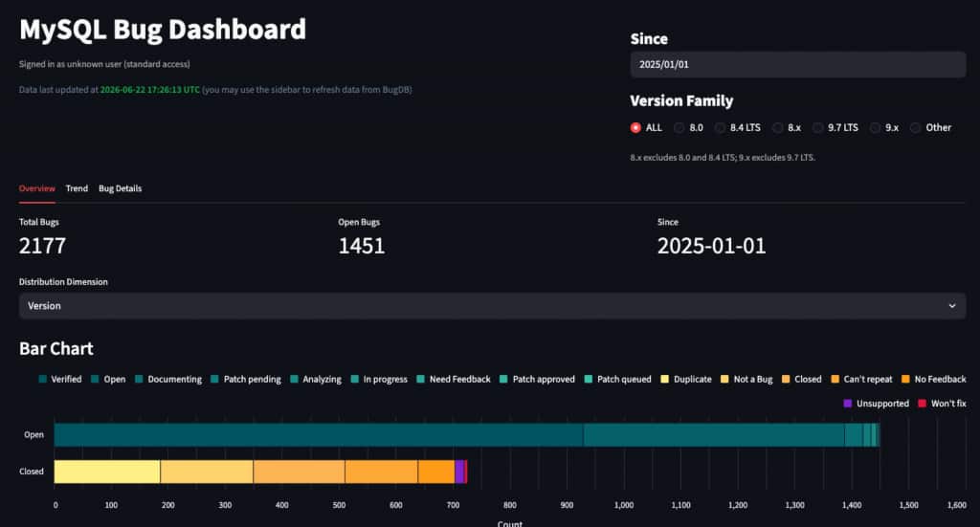This screenshot has height=527, width=980.
Task: Click the longest dark teal Open bar segment
Action: [319, 434]
